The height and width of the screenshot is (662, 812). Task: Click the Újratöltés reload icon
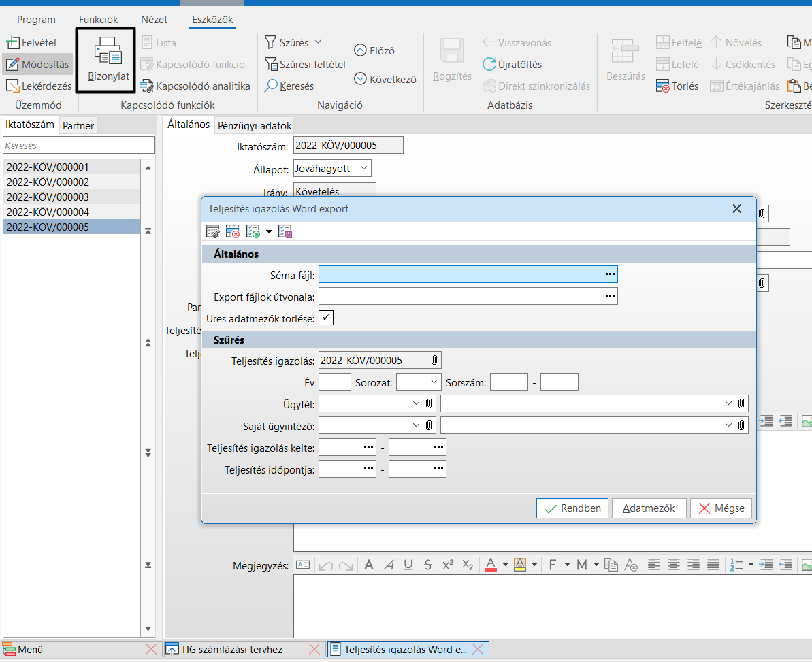click(489, 65)
